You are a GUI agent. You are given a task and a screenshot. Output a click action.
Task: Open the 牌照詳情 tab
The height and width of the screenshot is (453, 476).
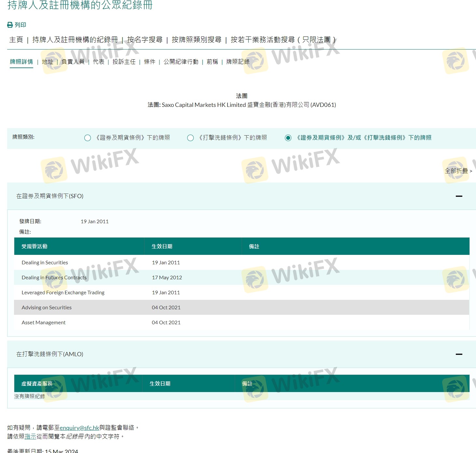tap(21, 62)
